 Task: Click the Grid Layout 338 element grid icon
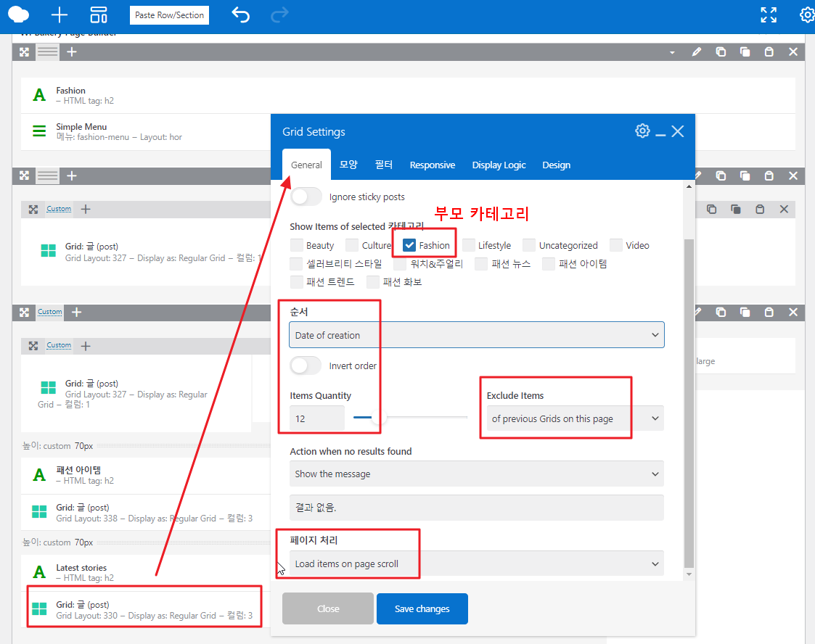pos(39,511)
